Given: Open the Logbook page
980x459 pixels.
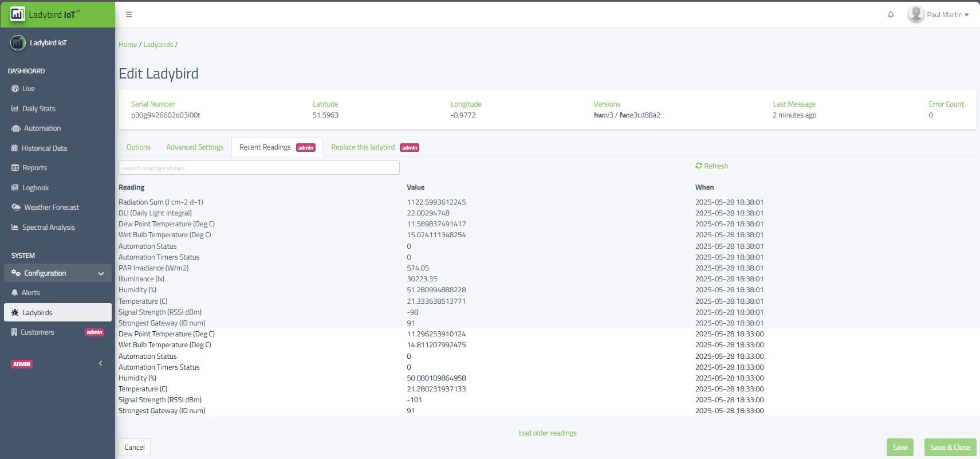Looking at the screenshot, I should [36, 188].
